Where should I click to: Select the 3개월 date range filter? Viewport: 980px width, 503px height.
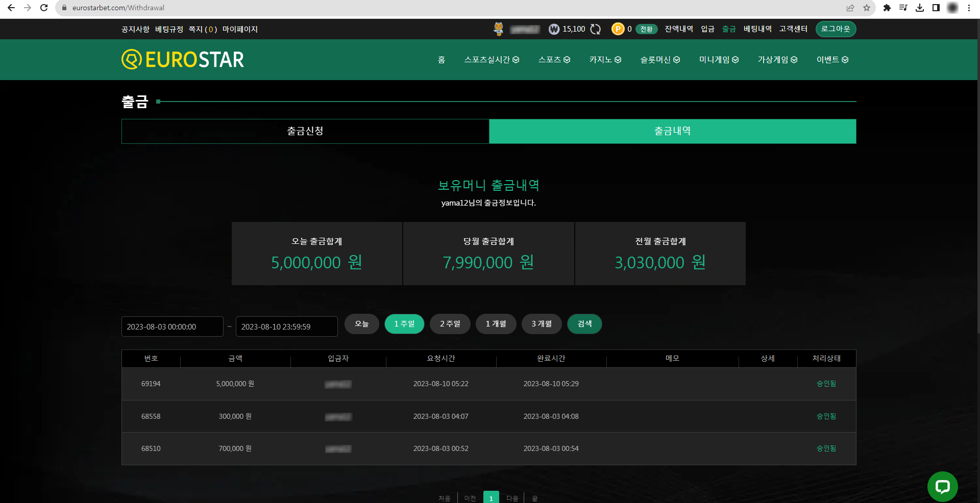(542, 324)
